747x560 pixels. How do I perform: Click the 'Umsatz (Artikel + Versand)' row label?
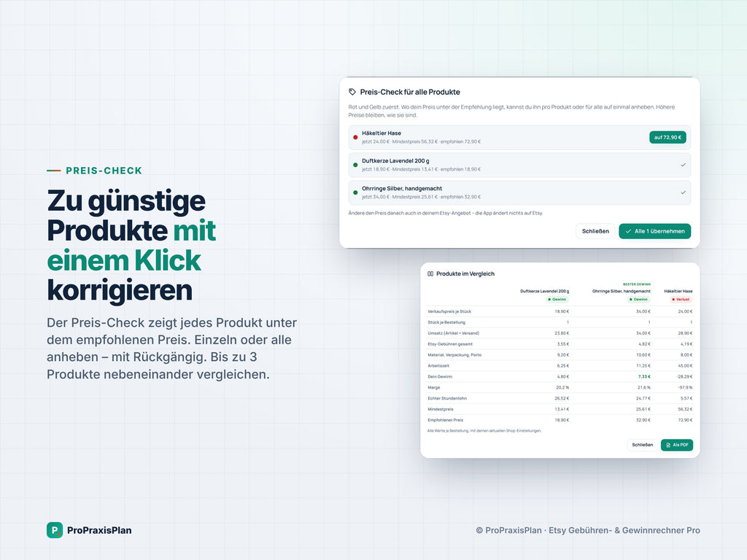(454, 333)
